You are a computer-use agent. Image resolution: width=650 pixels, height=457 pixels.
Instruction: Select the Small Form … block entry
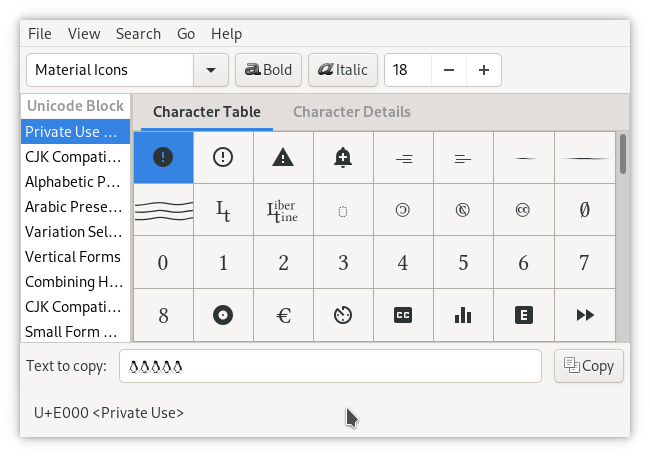click(75, 332)
